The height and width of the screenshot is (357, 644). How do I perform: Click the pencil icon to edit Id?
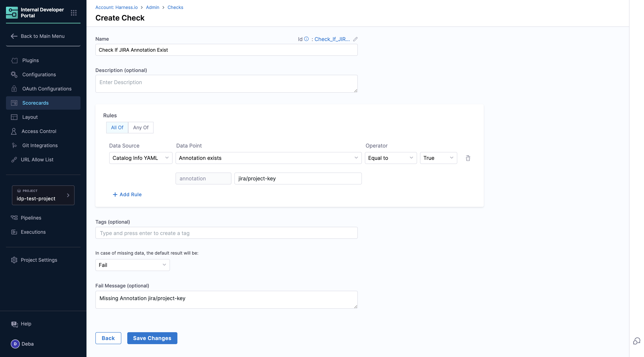tap(355, 39)
